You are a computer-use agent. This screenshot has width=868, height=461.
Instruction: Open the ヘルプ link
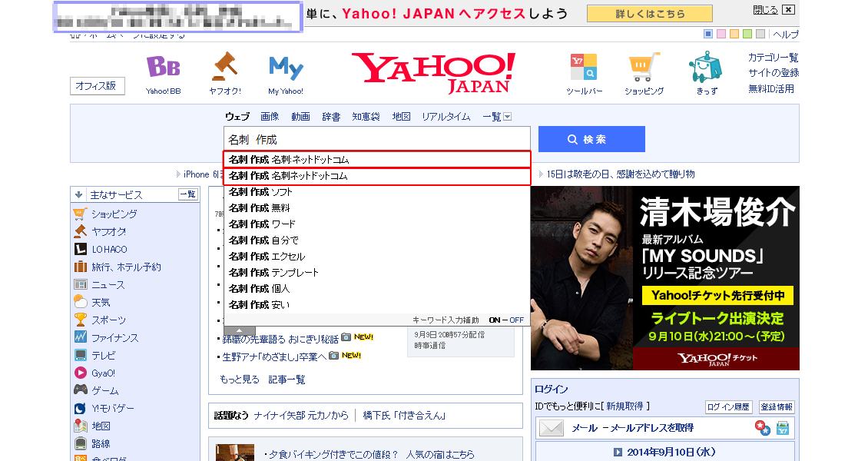pos(786,35)
